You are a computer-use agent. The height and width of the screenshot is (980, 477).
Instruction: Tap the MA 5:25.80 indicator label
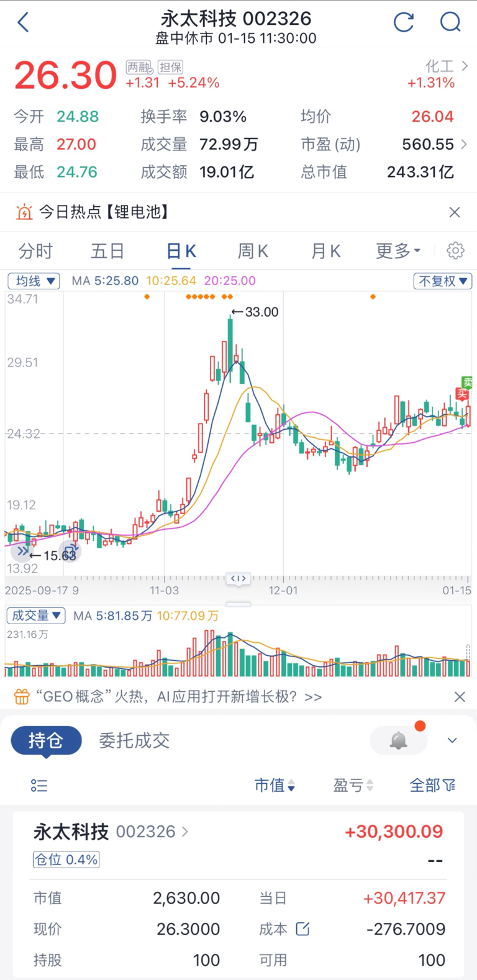pyautogui.click(x=105, y=281)
